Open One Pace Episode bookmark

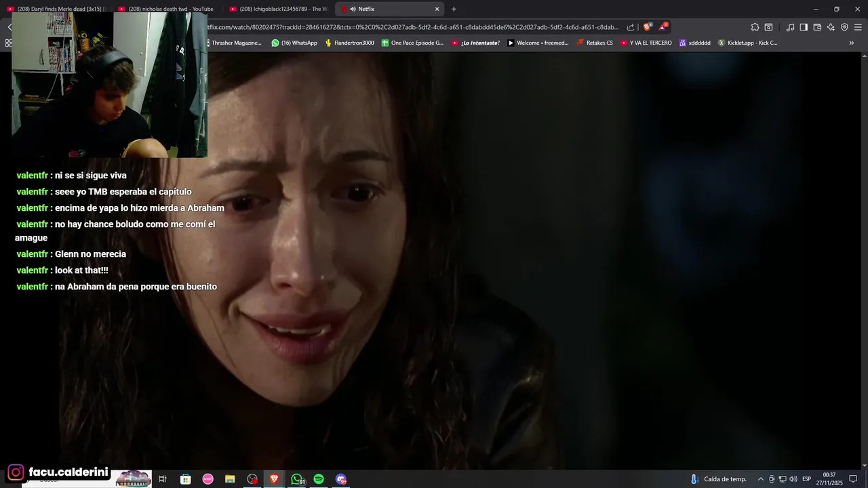click(412, 43)
